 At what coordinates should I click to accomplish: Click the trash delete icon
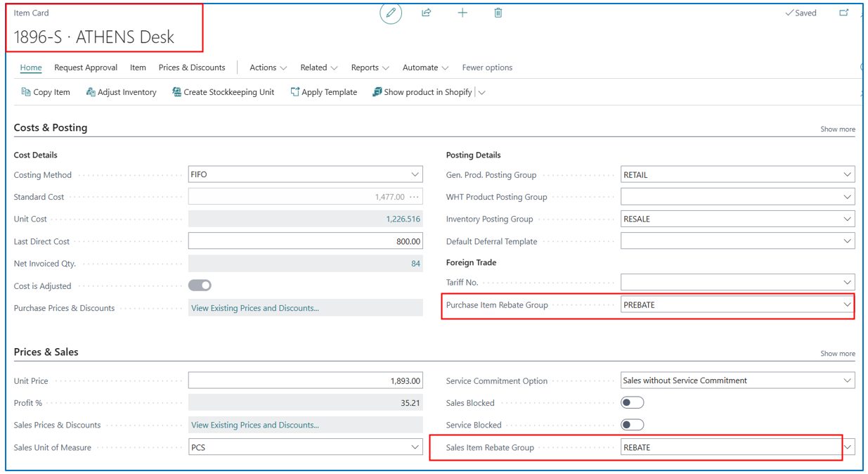tap(498, 13)
